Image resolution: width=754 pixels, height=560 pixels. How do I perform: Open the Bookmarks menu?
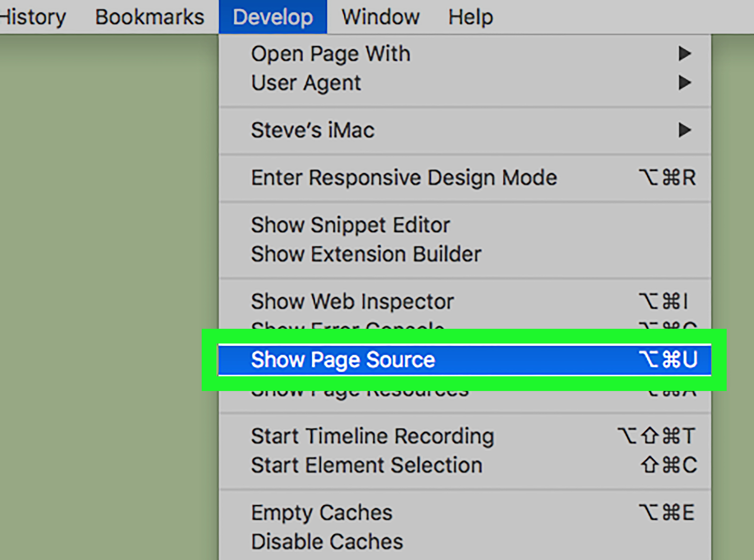(x=149, y=17)
